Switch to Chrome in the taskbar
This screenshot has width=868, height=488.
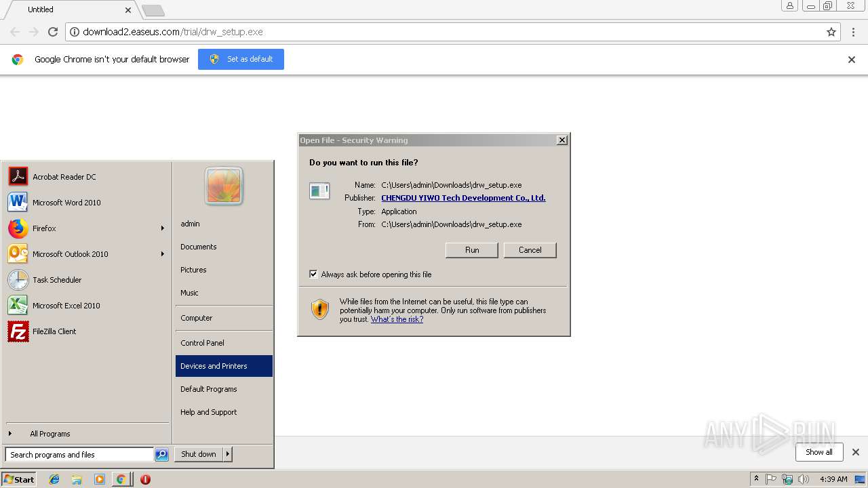[x=121, y=479]
